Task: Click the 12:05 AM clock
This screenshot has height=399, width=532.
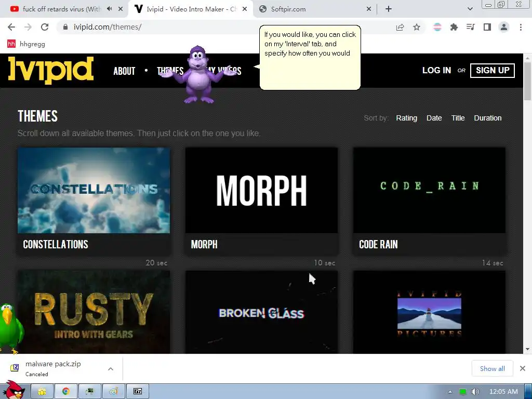Action: pyautogui.click(x=503, y=392)
